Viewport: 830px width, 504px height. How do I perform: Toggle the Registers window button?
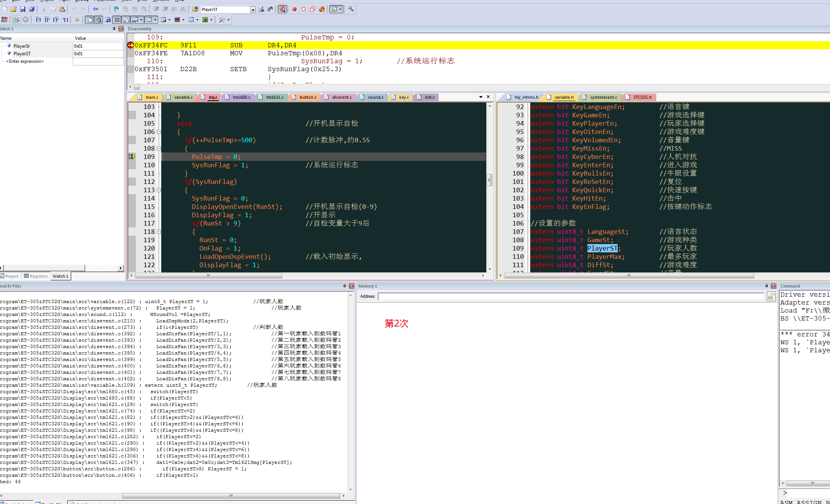(117, 20)
